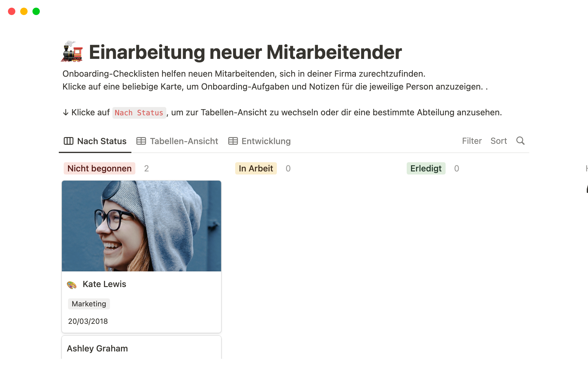Viewport: 588px width, 368px height.
Task: Click the table icon beside Entwicklung
Action: coord(233,141)
